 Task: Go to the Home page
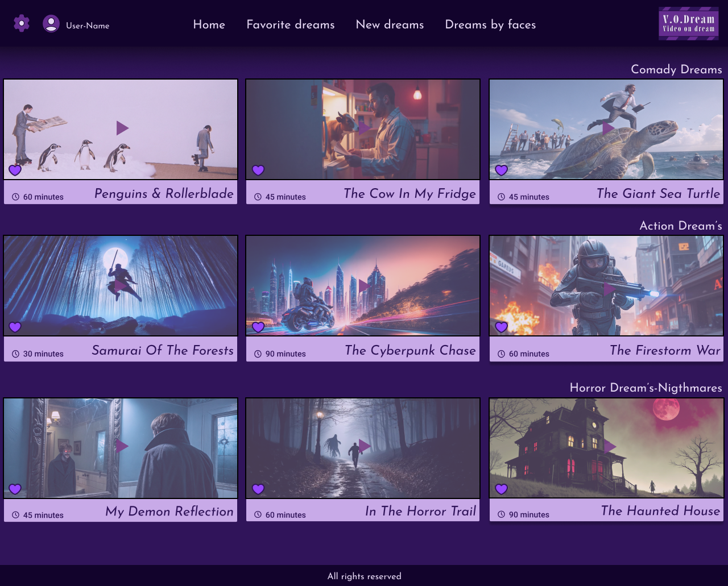click(209, 24)
